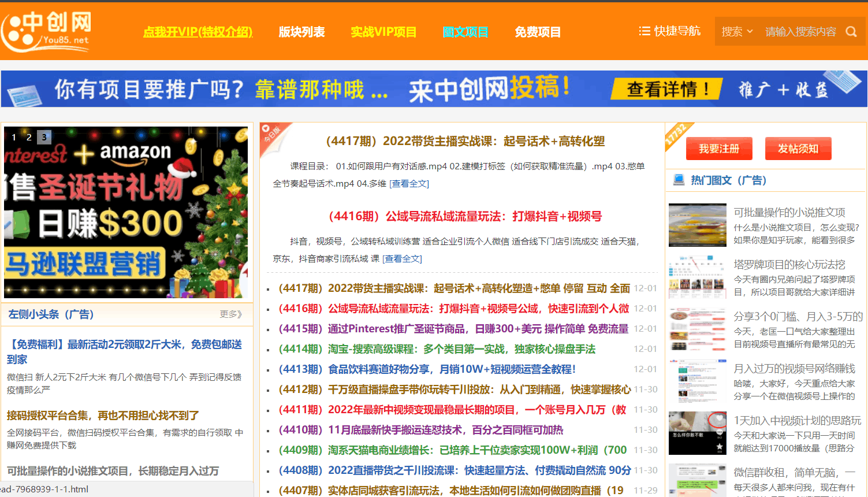Image resolution: width=868 pixels, height=497 pixels.
Task: Switch carousel to slide 2
Action: 29,137
